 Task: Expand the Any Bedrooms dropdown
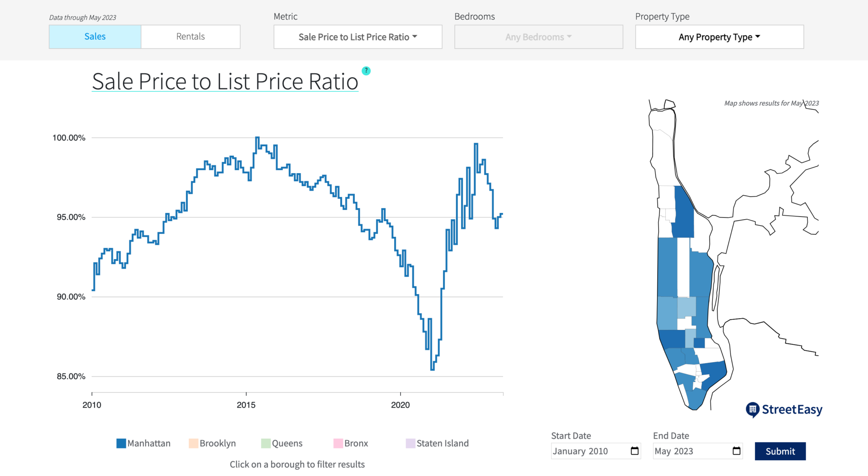(x=538, y=36)
